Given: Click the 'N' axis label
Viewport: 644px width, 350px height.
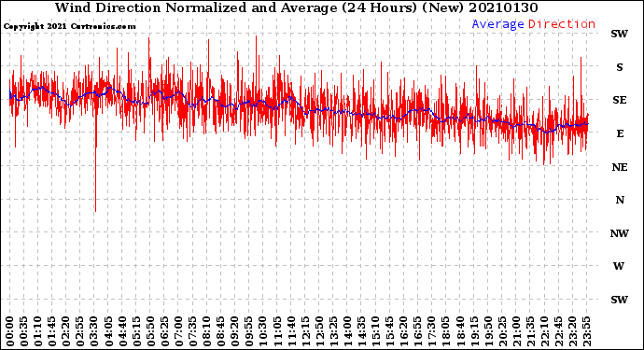Looking at the screenshot, I should [620, 200].
